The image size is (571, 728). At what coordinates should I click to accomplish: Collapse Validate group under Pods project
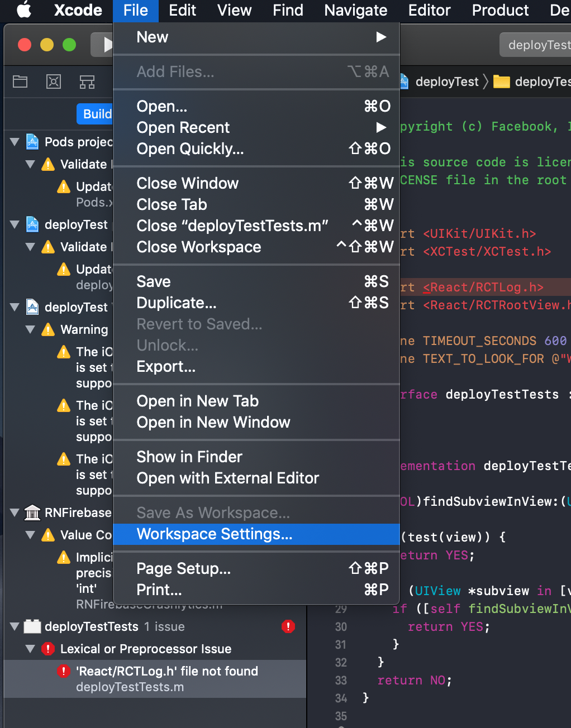31,164
